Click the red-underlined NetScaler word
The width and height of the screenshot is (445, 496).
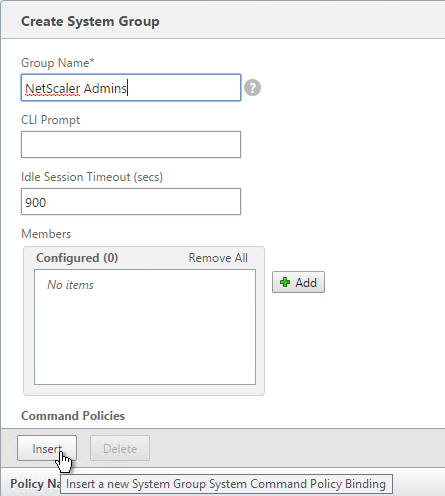[53, 89]
